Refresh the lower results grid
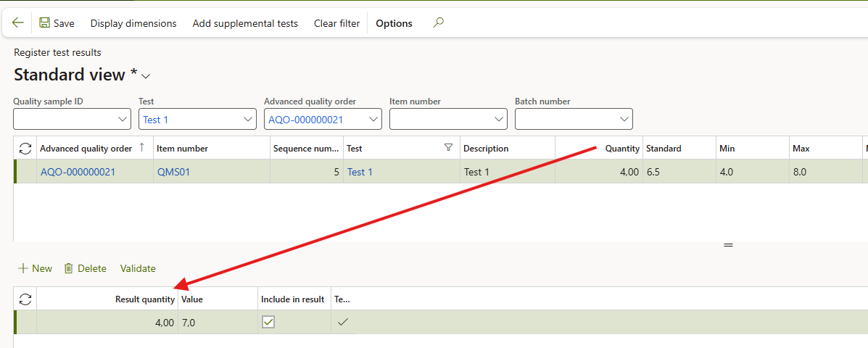868x348 pixels. [25, 299]
